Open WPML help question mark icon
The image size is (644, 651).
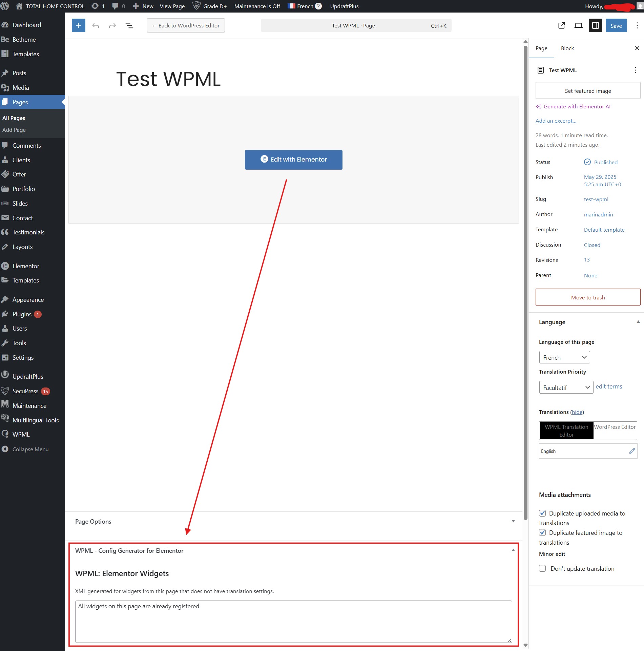click(318, 6)
